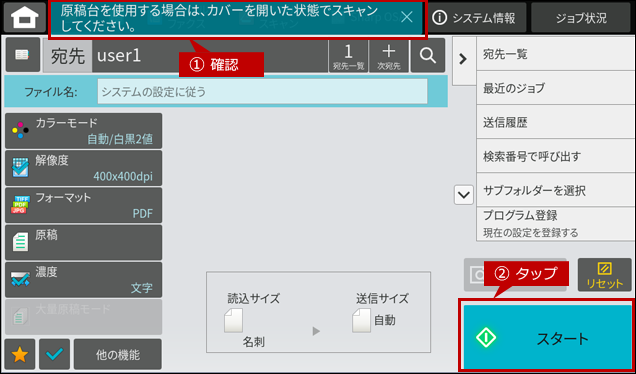Click the 送信サイズ page icon
The width and height of the screenshot is (636, 374).
[361, 320]
